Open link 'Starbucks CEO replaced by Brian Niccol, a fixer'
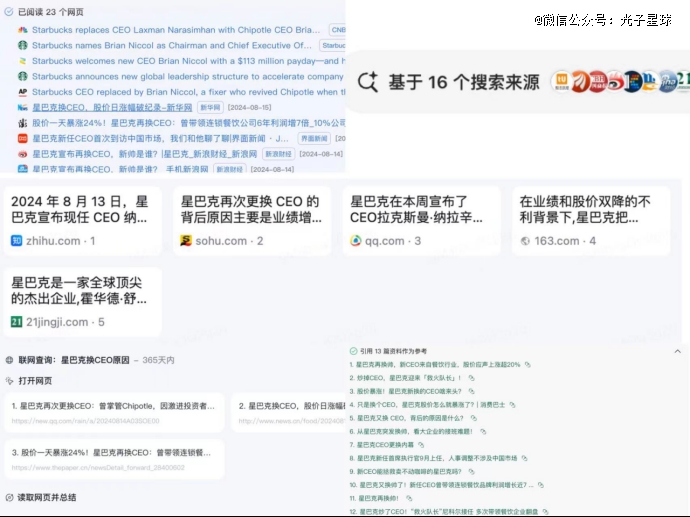This screenshot has height=517, width=690. (188, 92)
